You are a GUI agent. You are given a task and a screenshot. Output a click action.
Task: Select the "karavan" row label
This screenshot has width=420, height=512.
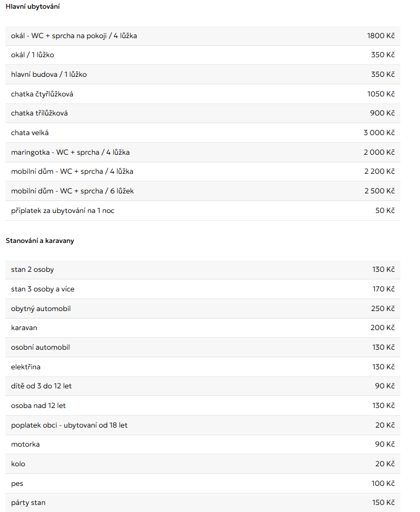click(x=24, y=328)
